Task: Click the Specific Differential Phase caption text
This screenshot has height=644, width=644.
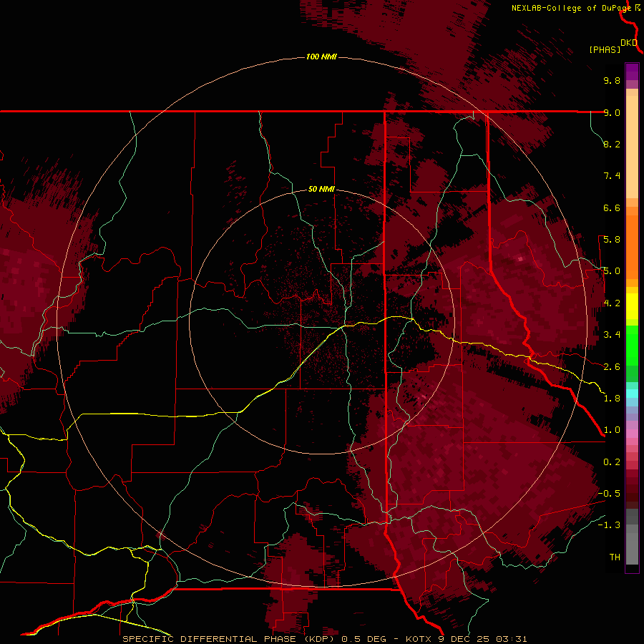Action: (324, 639)
